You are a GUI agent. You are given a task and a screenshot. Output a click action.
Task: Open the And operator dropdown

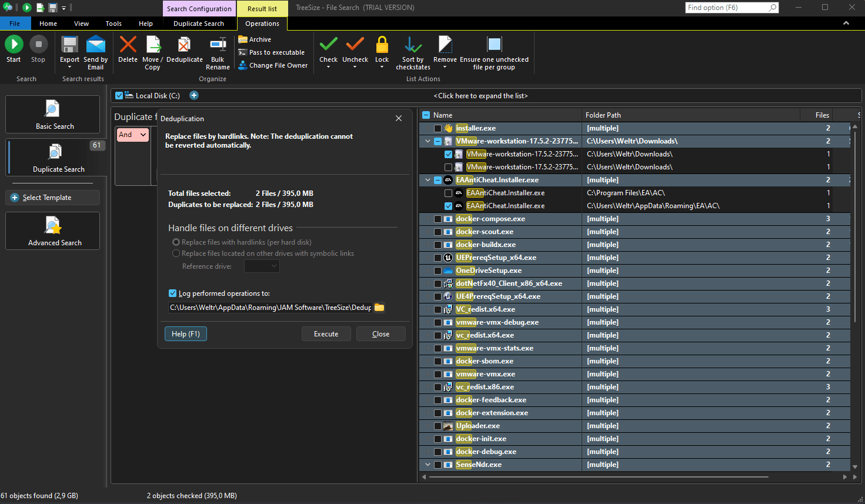click(132, 135)
